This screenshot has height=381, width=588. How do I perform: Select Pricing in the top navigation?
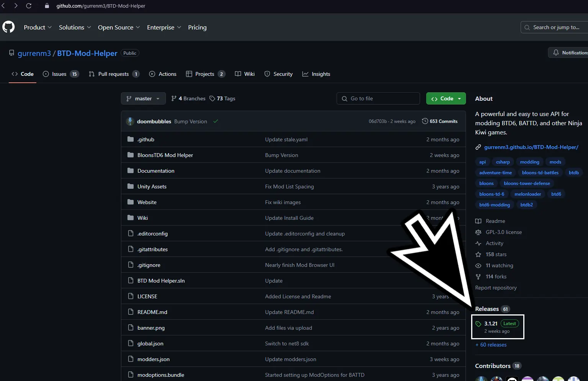click(x=197, y=27)
